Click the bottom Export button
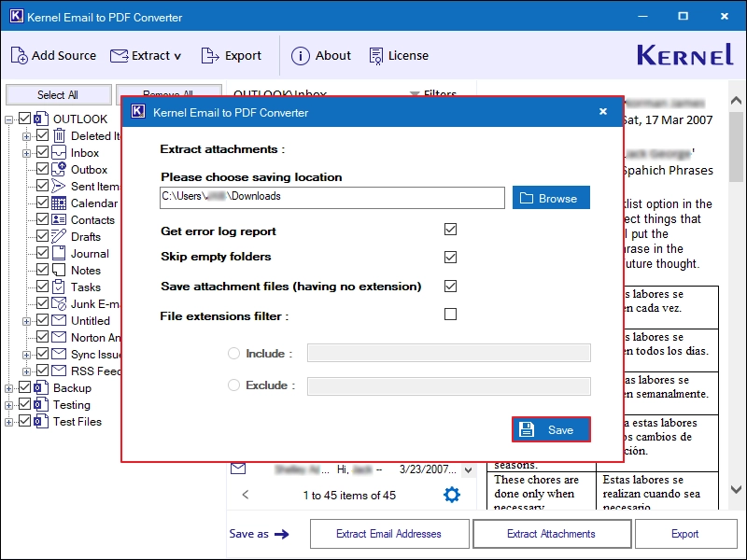 tap(685, 534)
